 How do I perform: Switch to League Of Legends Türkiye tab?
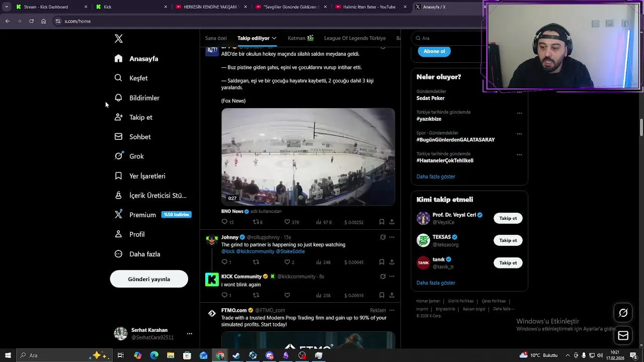355,38
